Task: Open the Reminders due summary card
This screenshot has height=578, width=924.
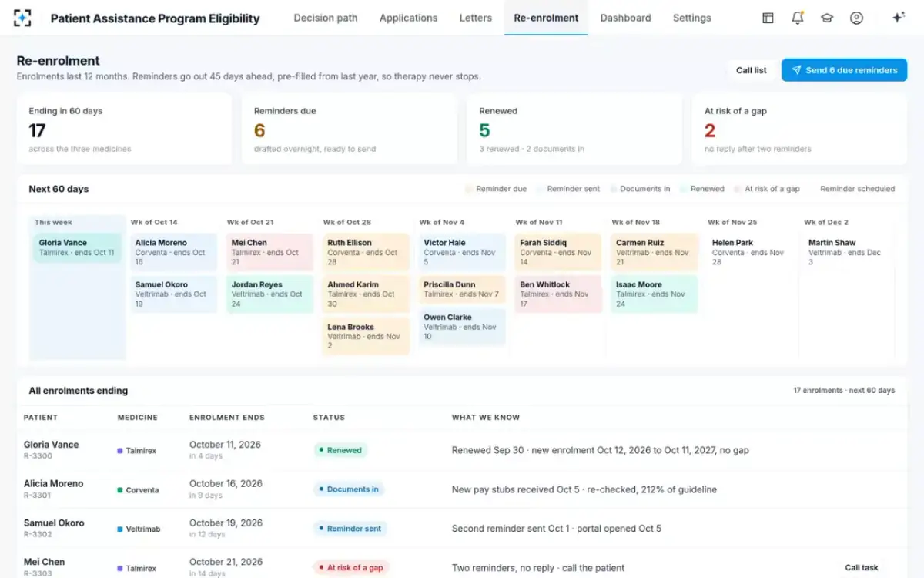Action: tap(350, 129)
